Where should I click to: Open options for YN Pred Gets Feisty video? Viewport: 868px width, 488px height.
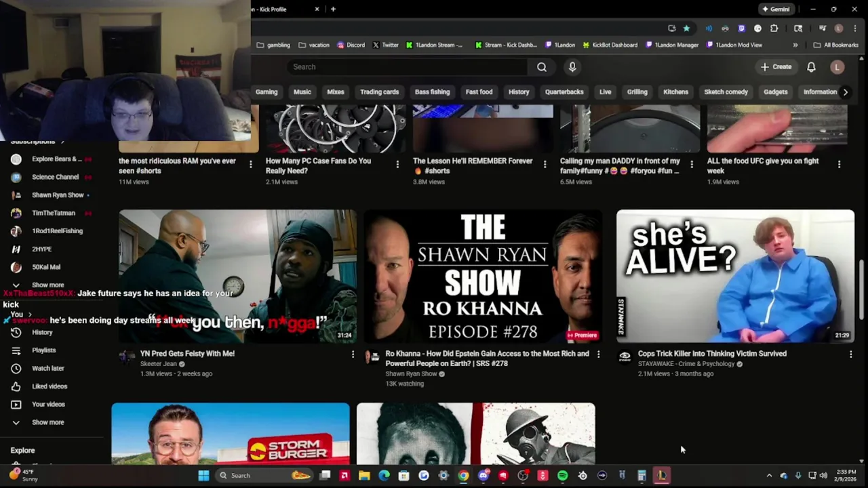pyautogui.click(x=353, y=354)
